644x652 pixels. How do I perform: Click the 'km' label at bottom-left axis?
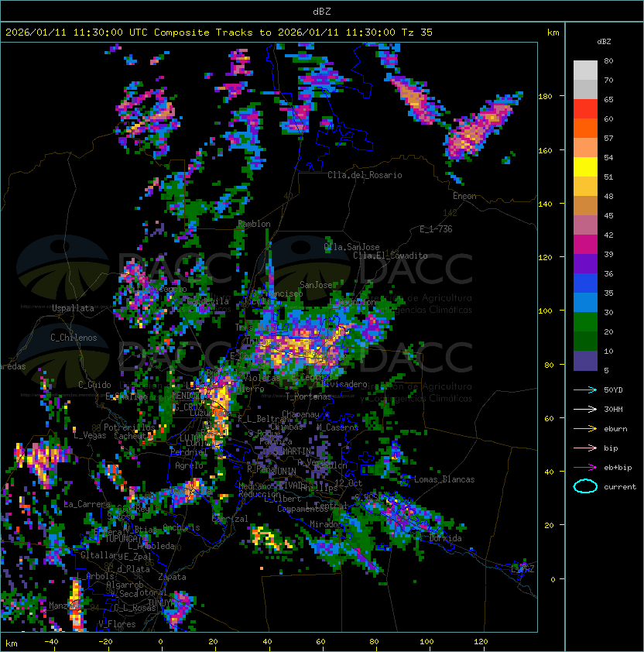point(12,643)
